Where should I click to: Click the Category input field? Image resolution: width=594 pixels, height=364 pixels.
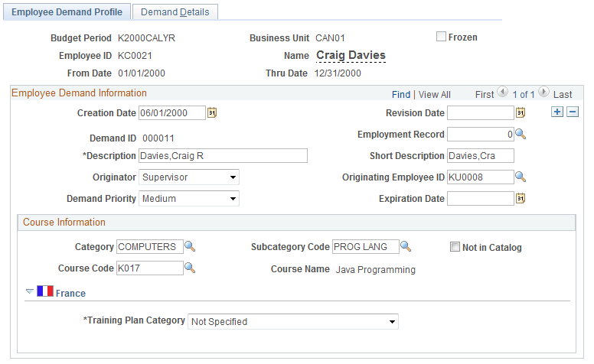(149, 247)
